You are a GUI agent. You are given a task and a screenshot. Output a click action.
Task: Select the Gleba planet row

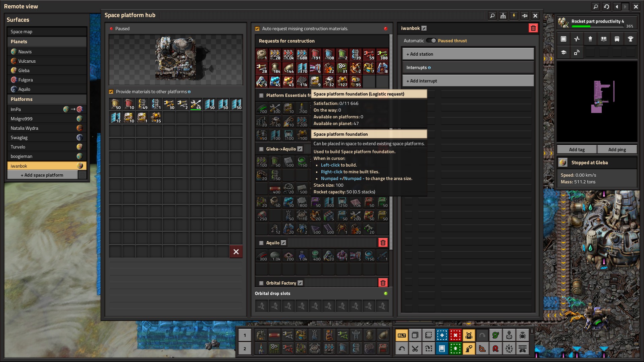pos(47,70)
